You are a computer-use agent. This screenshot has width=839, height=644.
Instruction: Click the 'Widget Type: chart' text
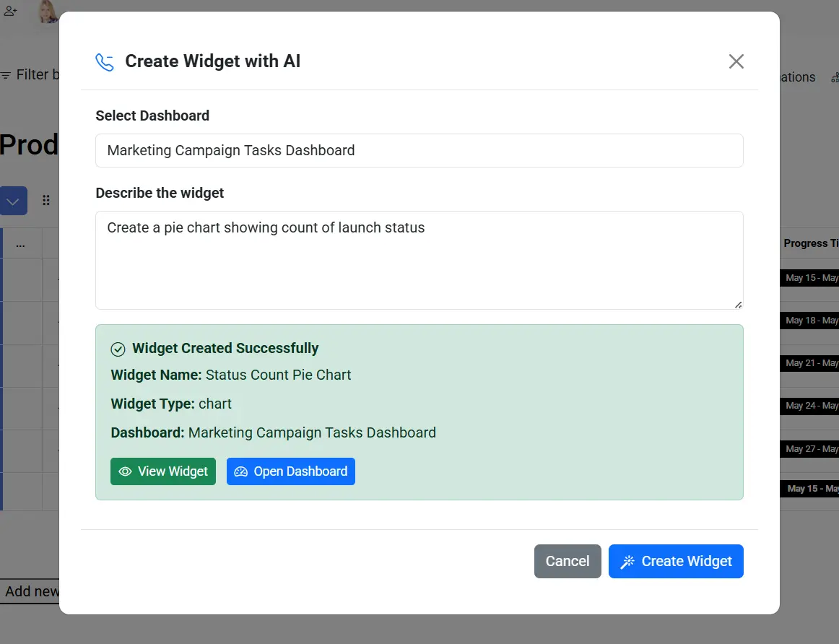[171, 404]
